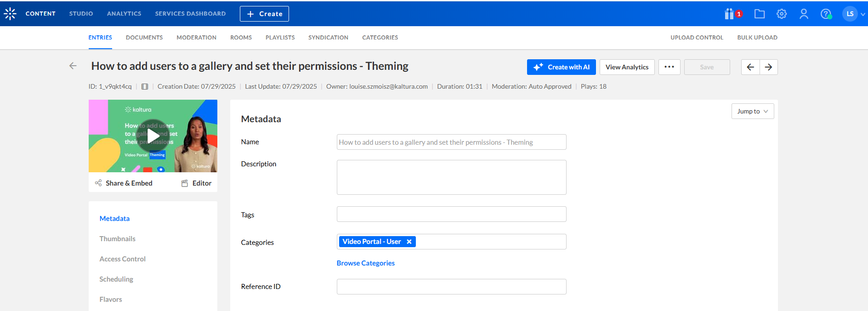Open the three-dots more actions menu
This screenshot has height=311, width=868.
pos(669,67)
